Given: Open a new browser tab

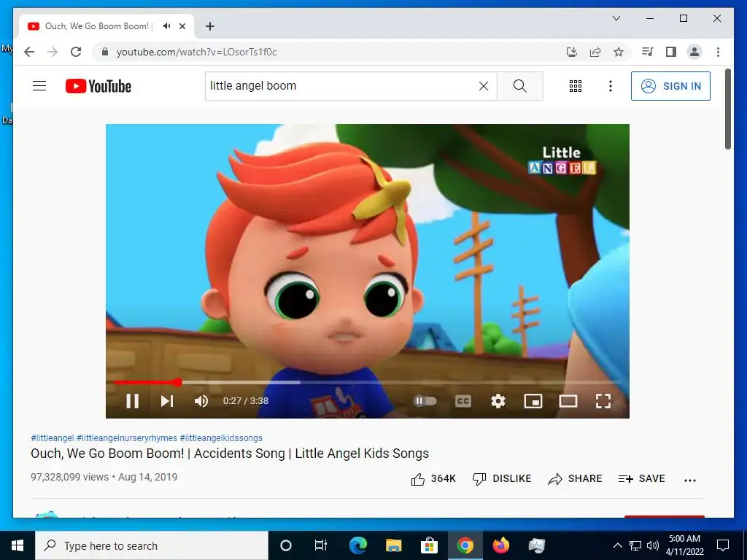Looking at the screenshot, I should (x=210, y=26).
